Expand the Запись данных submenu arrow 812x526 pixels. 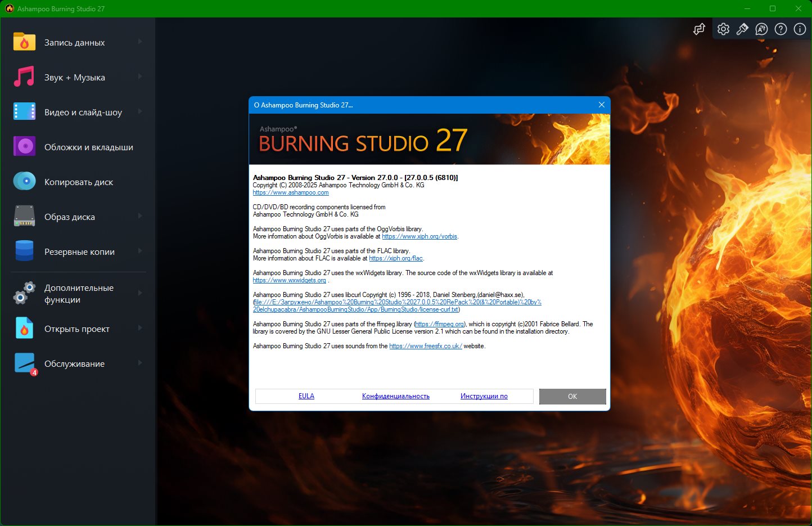click(x=140, y=42)
